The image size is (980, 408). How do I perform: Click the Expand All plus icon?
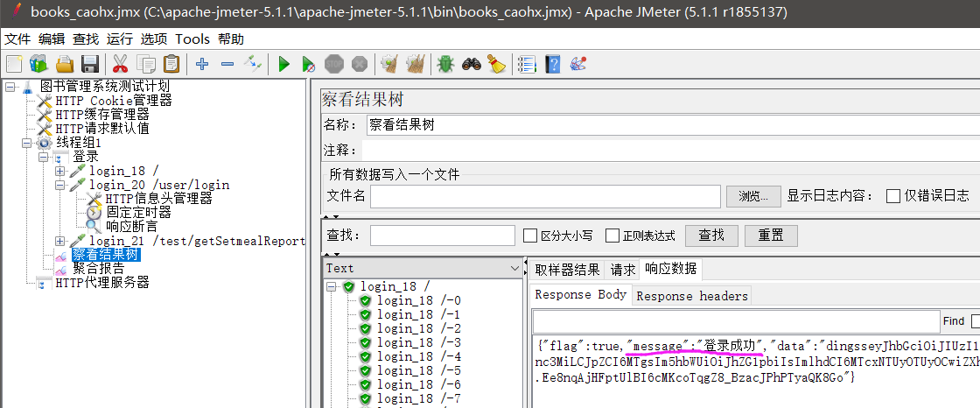pos(202,64)
